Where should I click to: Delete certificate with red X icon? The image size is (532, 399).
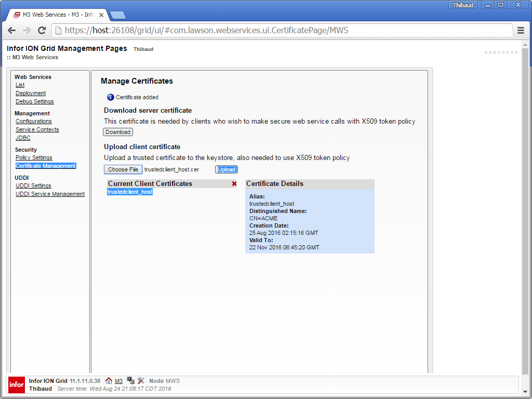234,184
